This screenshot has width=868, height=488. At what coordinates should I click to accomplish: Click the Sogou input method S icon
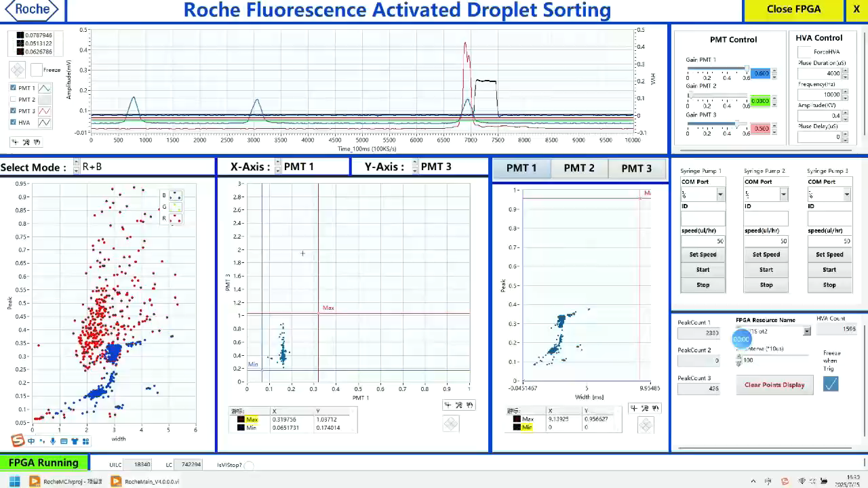[x=18, y=441]
